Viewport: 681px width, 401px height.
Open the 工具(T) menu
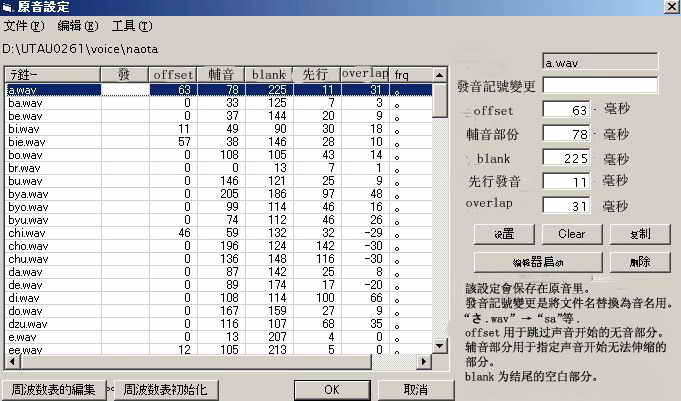(x=132, y=26)
